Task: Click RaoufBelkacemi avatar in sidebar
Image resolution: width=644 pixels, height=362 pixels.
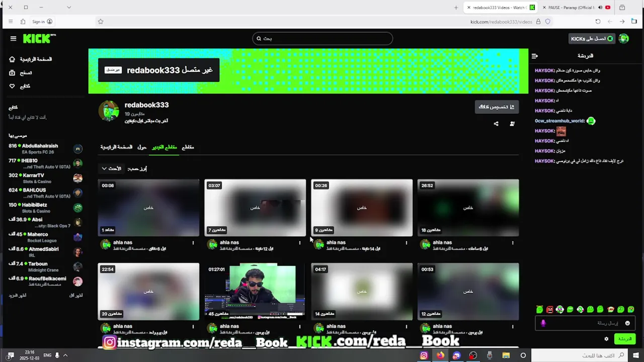Action: coord(77,282)
